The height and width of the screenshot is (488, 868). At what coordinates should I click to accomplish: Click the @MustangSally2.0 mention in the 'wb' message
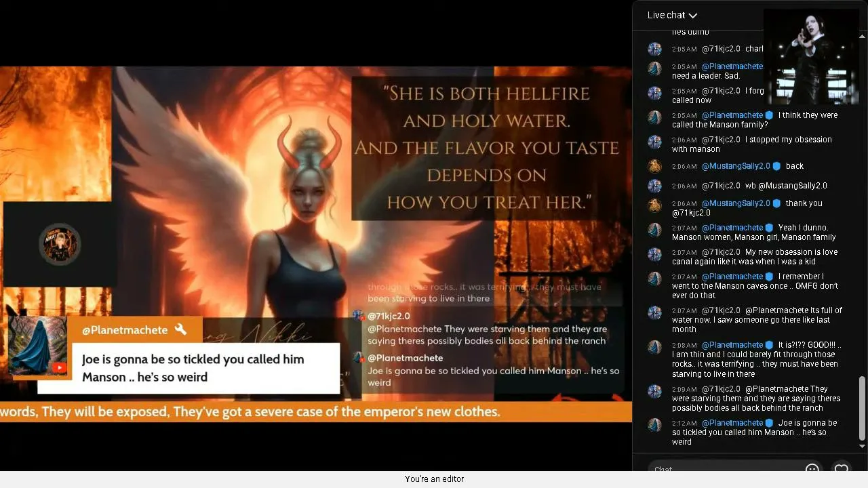click(792, 186)
